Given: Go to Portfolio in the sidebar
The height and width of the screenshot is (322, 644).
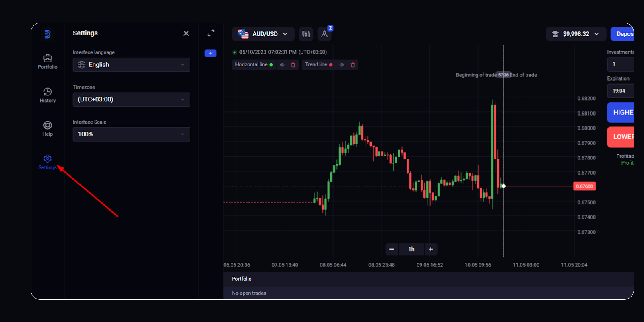Looking at the screenshot, I should click(47, 62).
